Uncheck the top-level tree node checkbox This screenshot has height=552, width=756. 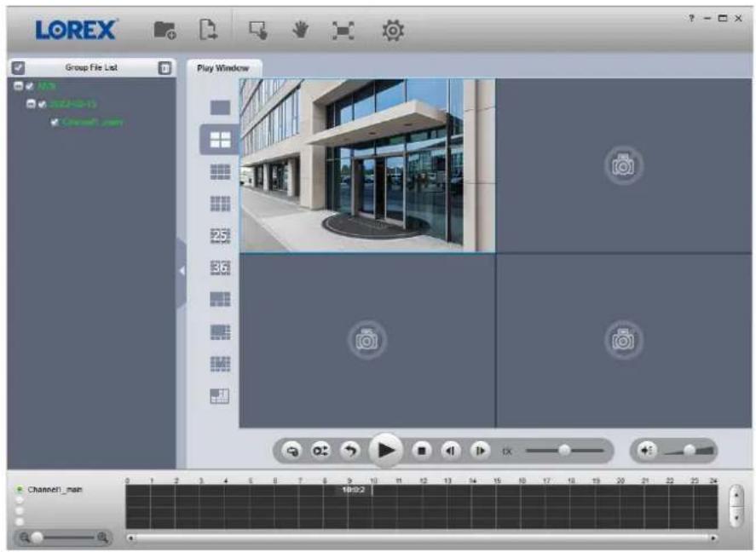click(30, 86)
